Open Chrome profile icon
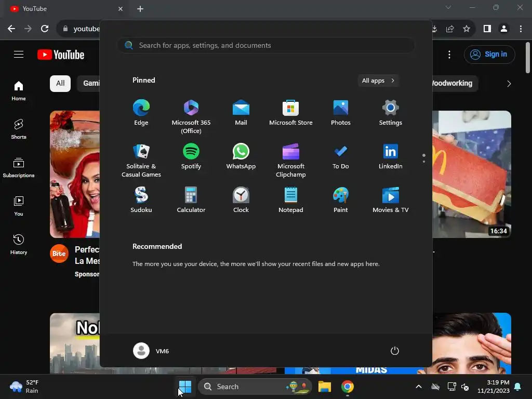Viewport: 532px width, 399px height. 504,29
